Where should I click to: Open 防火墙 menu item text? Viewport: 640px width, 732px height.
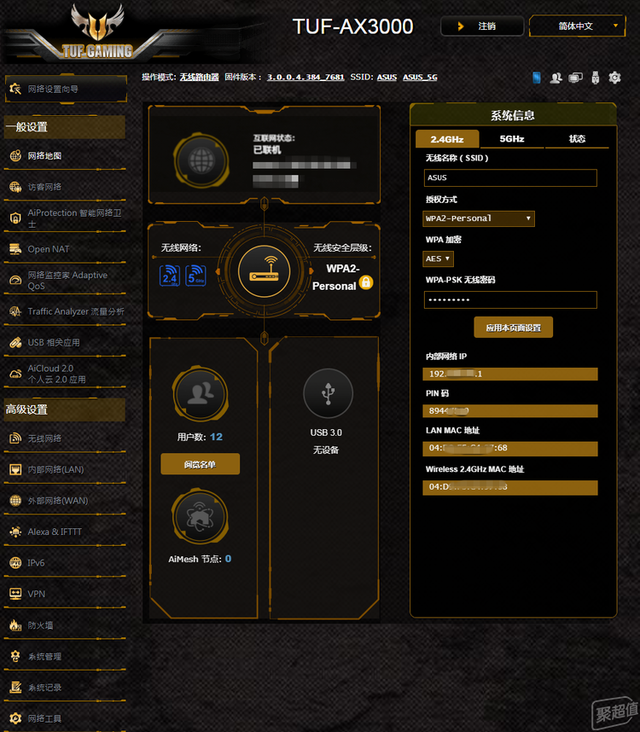[40, 625]
